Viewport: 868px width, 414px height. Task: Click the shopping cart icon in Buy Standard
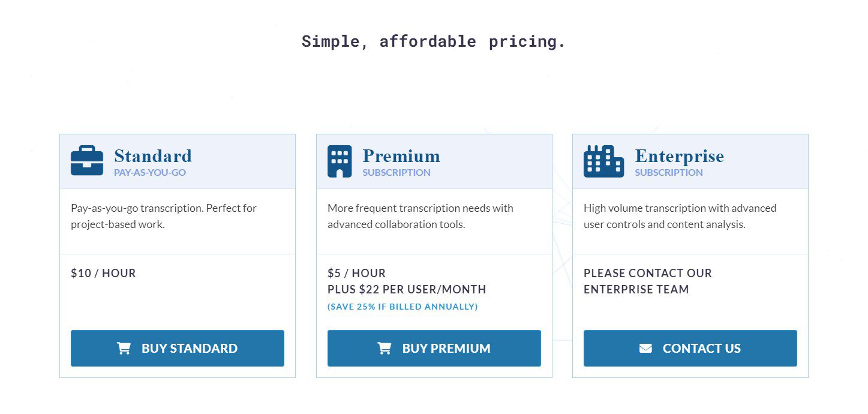tap(124, 348)
